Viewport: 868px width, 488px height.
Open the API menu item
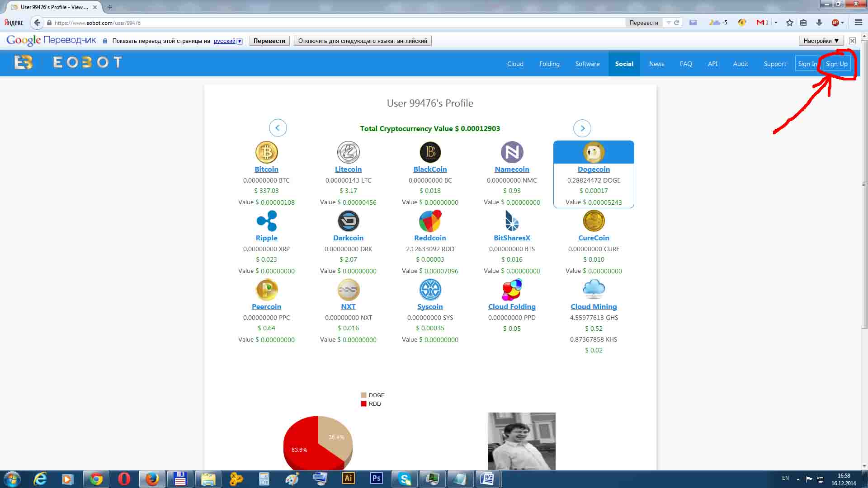tap(712, 64)
